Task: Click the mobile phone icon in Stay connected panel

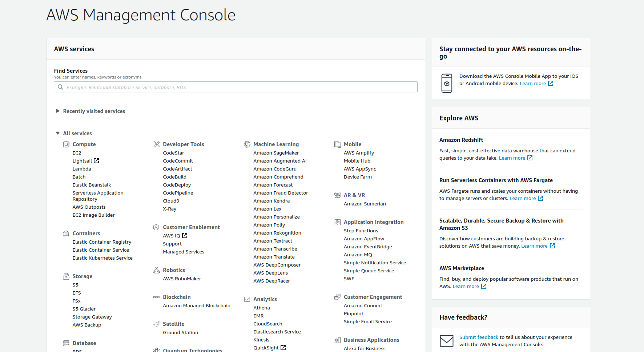Action: point(447,83)
